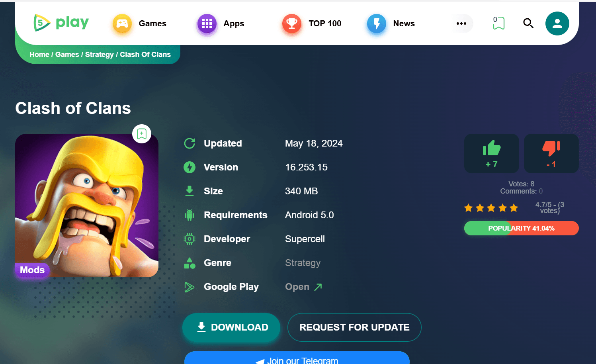Click the Supercell developer name
The height and width of the screenshot is (364, 596).
tap(305, 239)
